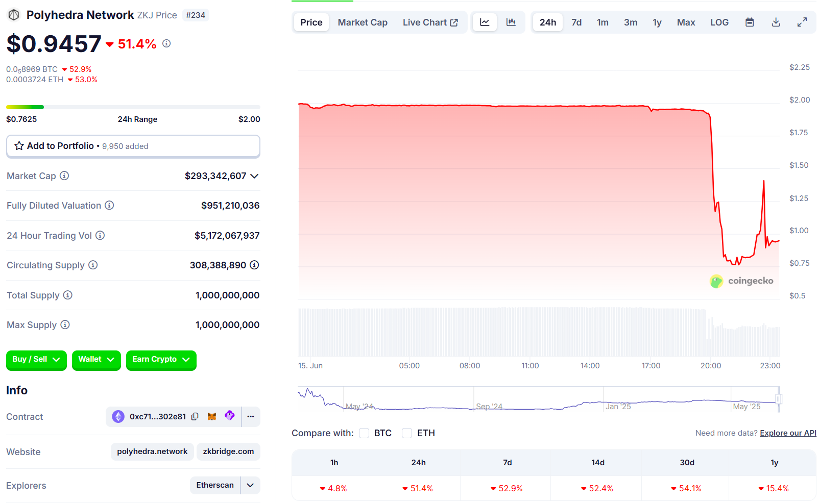
Task: Click the line chart view icon
Action: (x=485, y=22)
